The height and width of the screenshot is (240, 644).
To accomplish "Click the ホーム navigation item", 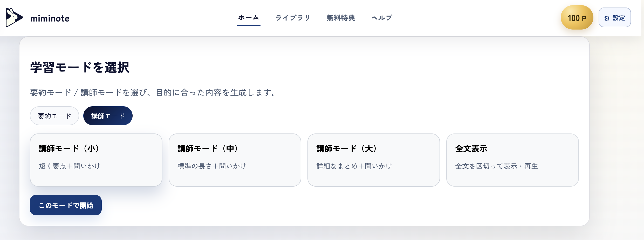I will pos(249,18).
